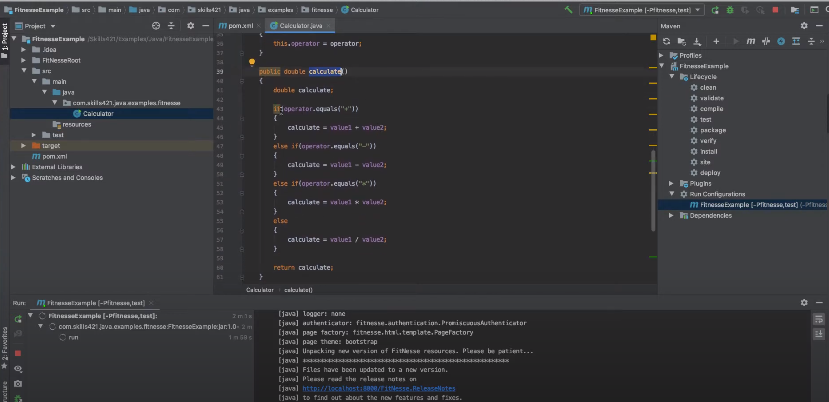Stop the running process in the top toolbar
The height and width of the screenshot is (402, 829).
point(775,10)
